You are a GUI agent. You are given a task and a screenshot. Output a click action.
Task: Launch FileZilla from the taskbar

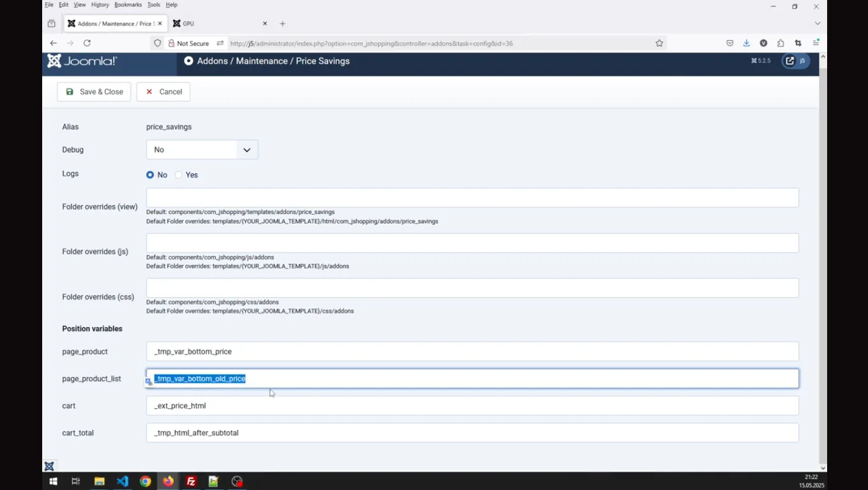[x=191, y=481]
